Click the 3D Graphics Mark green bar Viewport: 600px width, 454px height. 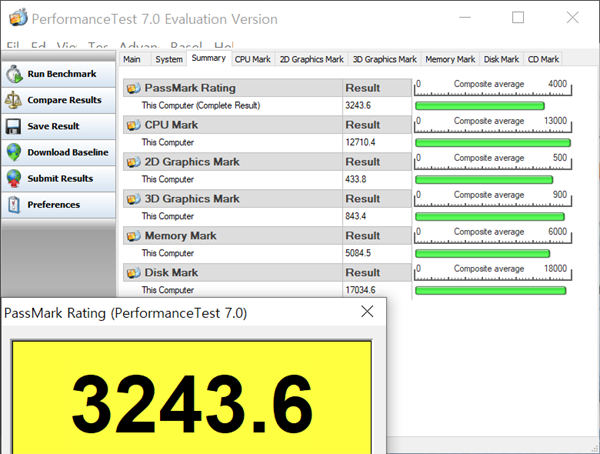(490, 217)
